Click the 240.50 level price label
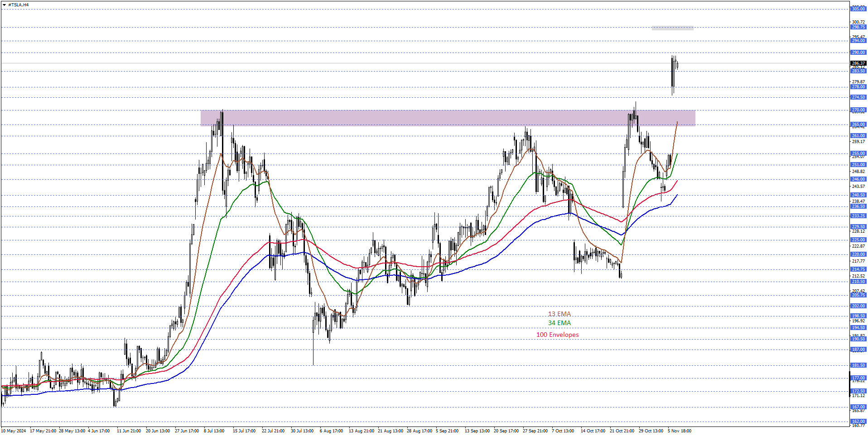 pos(858,195)
